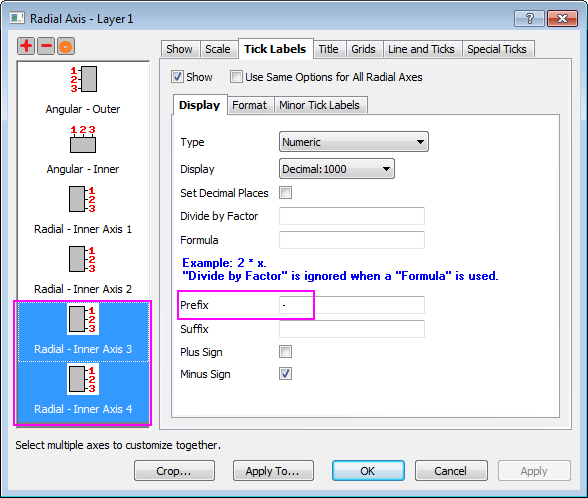The image size is (588, 498).
Task: Click the Prefix input field
Action: coord(352,305)
